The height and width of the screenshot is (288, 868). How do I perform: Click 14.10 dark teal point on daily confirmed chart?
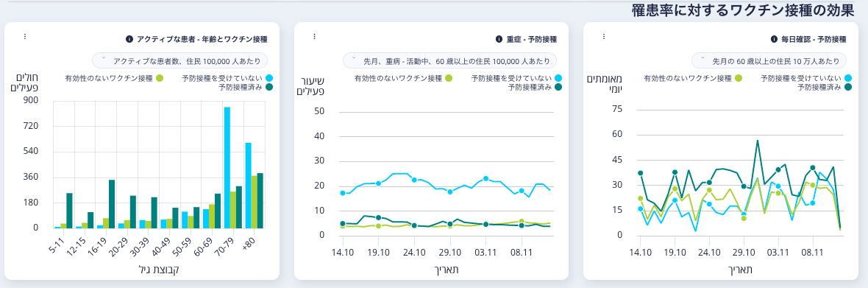point(641,173)
